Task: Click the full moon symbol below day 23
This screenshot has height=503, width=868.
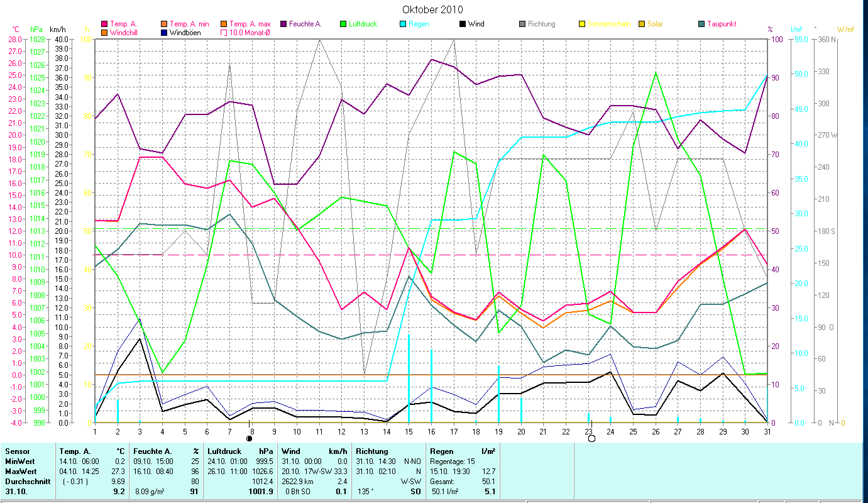Action: 591,439
